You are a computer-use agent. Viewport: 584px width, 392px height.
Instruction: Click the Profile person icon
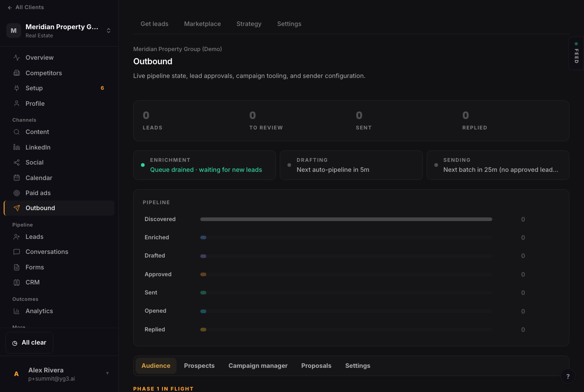pos(17,103)
